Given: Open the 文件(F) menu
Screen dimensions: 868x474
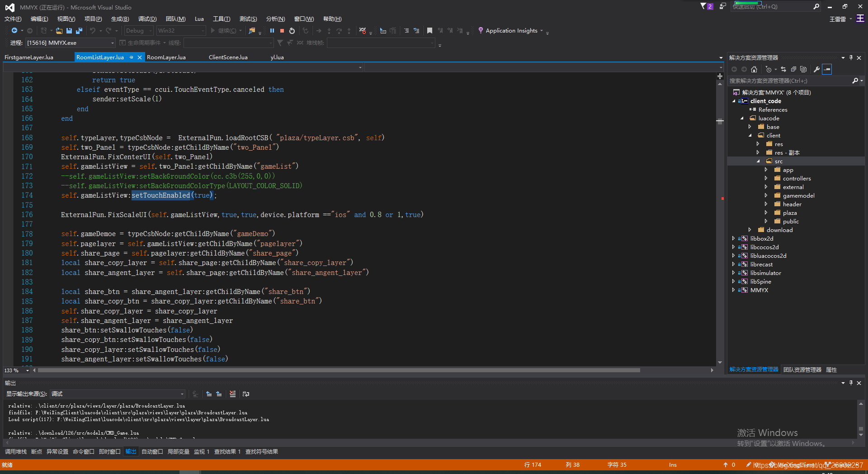Looking at the screenshot, I should (13, 19).
